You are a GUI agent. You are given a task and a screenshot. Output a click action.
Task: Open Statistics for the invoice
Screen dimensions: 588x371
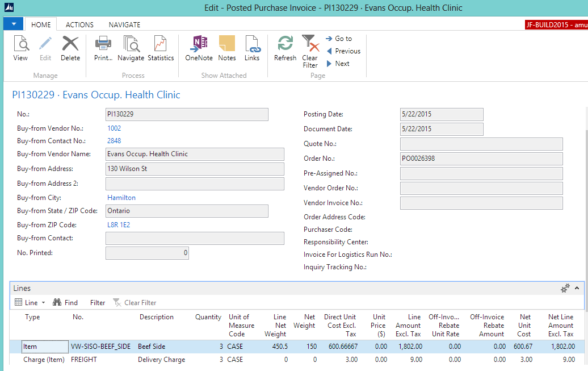(x=161, y=48)
